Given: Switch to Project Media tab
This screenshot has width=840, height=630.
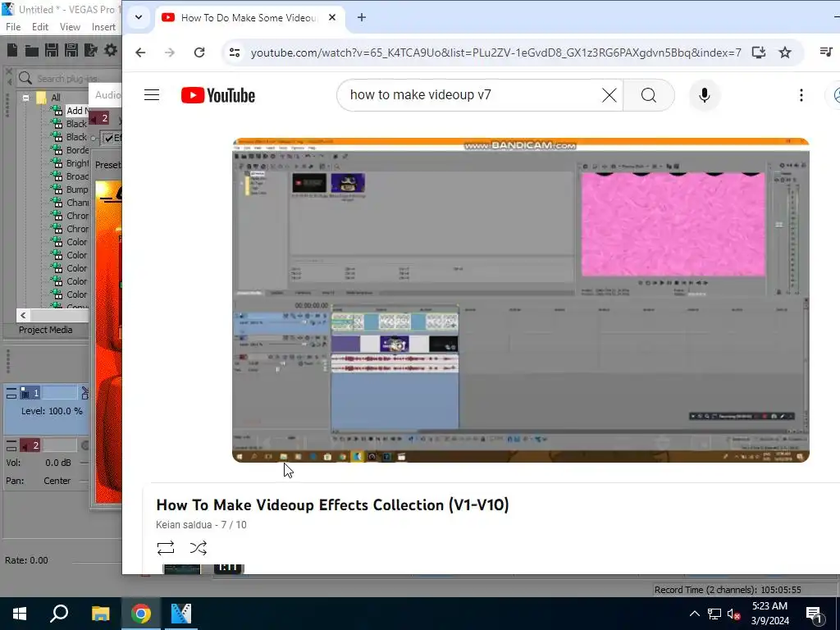Looking at the screenshot, I should (x=46, y=330).
